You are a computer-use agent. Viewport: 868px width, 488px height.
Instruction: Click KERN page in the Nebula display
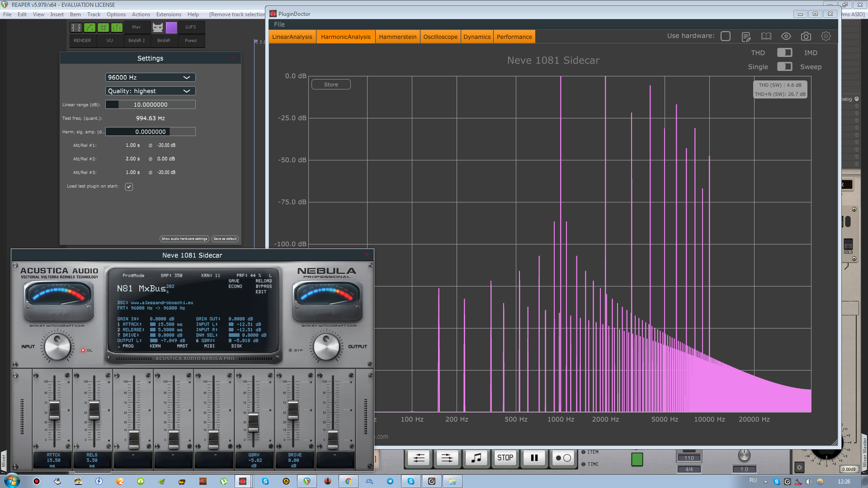[x=155, y=346]
